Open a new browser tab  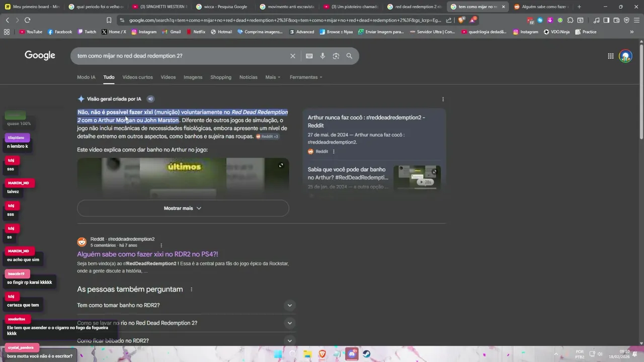tap(579, 7)
